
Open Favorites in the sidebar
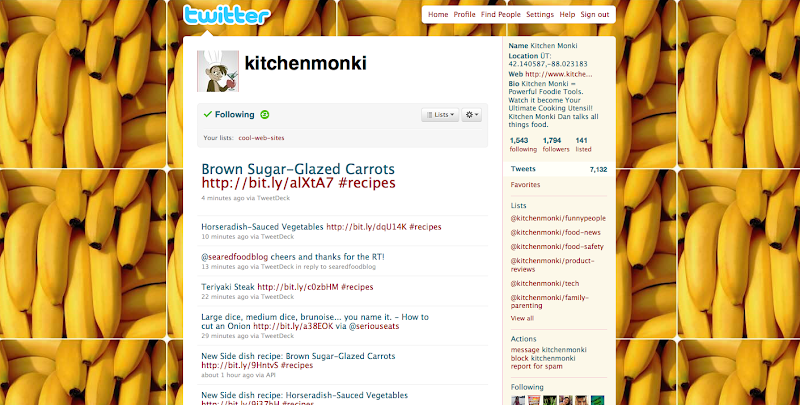(525, 185)
